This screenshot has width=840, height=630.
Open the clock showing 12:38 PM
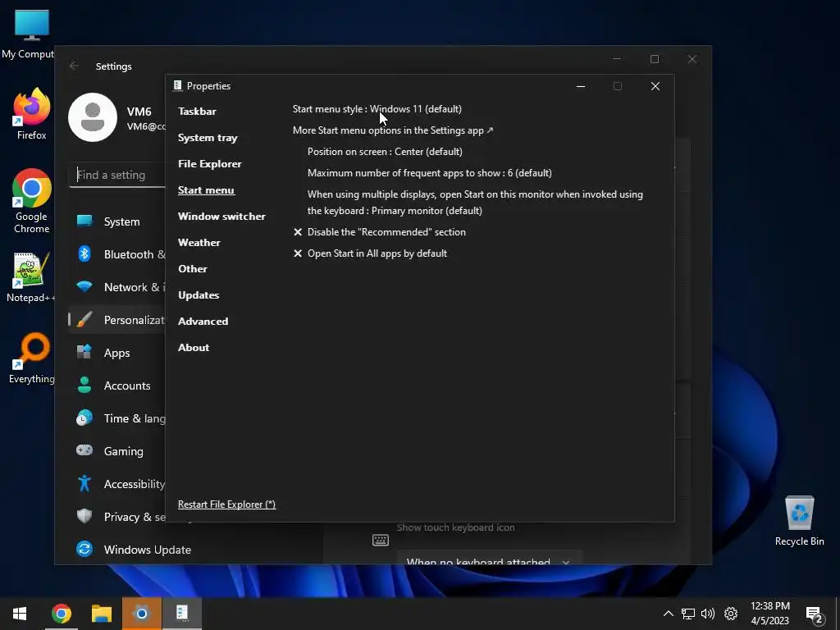tap(769, 614)
